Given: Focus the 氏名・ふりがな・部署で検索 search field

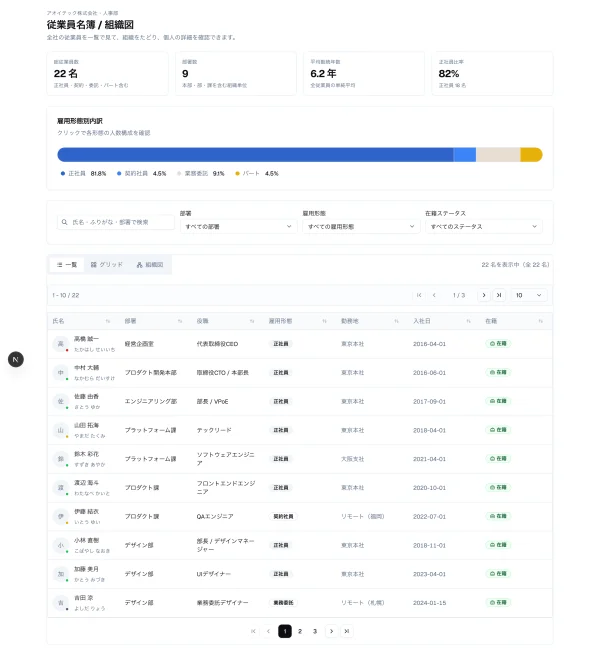Looking at the screenshot, I should (116, 222).
